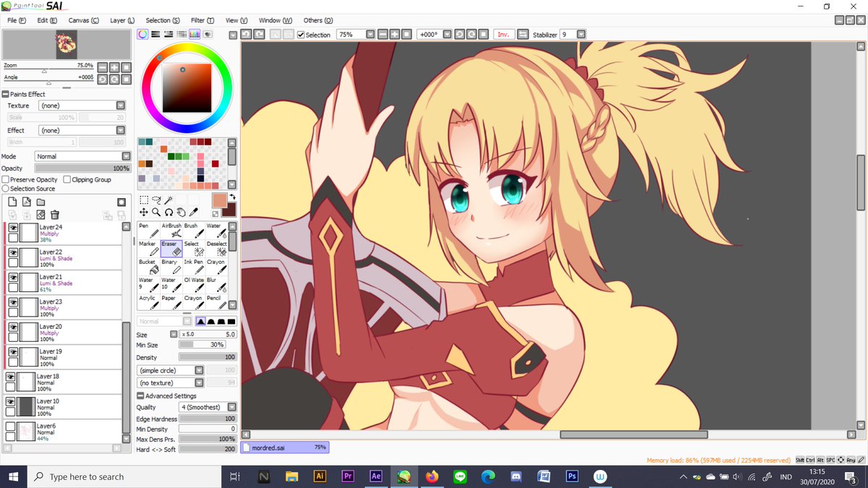The height and width of the screenshot is (488, 868).
Task: Click the clear layer icon
Action: coord(41,215)
